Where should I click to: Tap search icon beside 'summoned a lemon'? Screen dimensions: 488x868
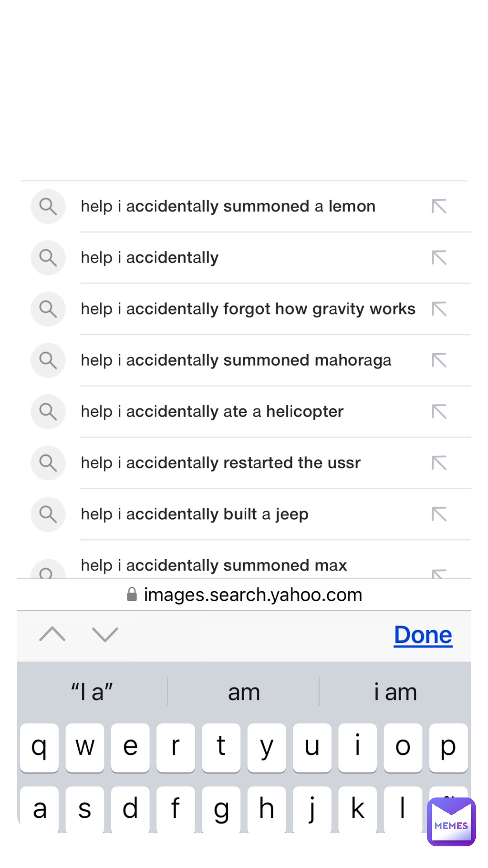pos(48,207)
